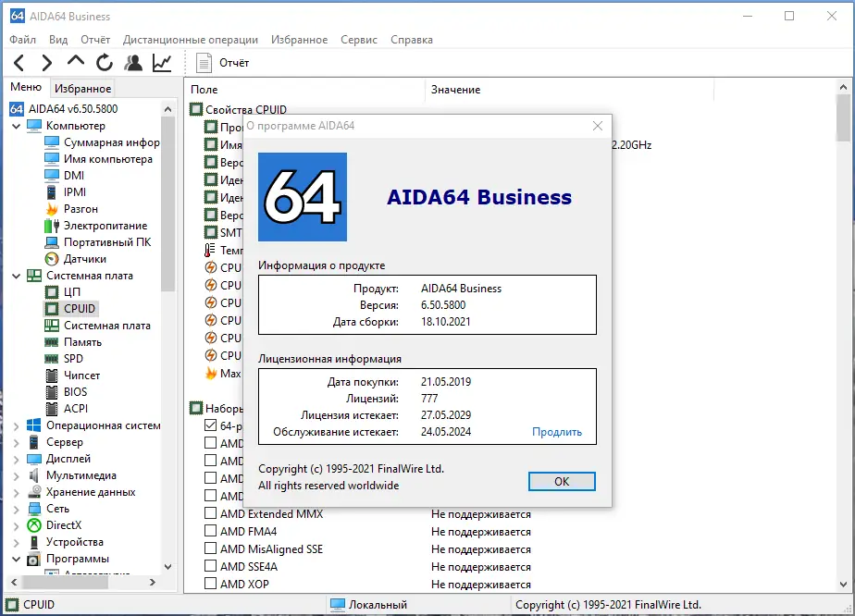
Task: Click the users icon in the toolbar
Action: point(132,62)
